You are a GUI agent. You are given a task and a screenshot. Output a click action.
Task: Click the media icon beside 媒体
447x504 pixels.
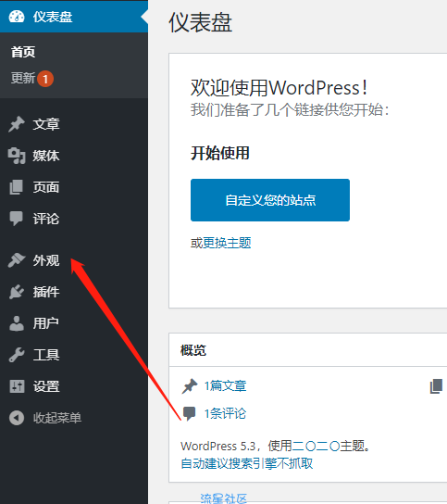click(17, 156)
